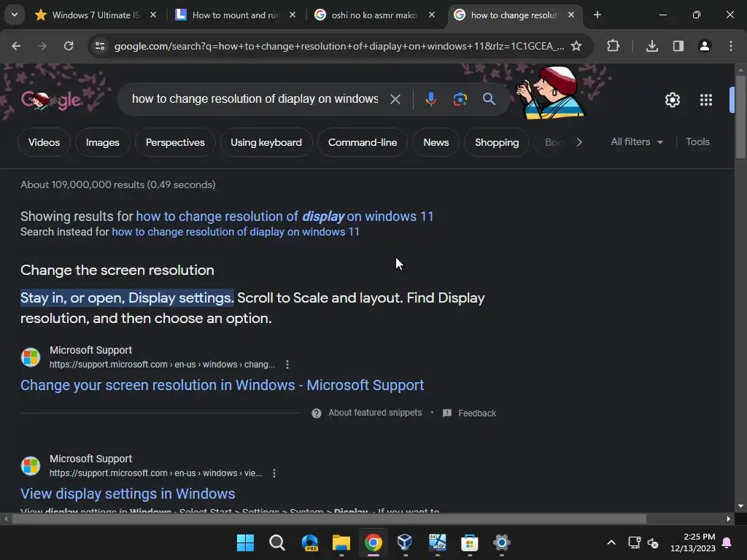Open Chrome from the taskbar

pyautogui.click(x=373, y=542)
